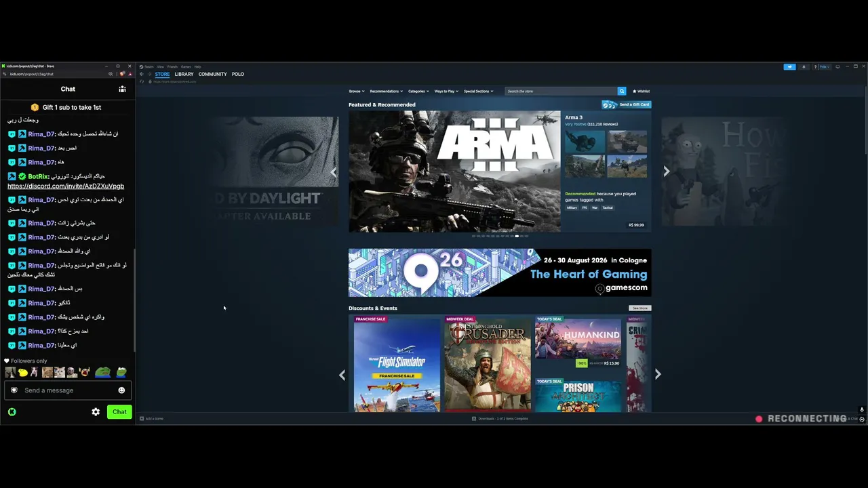Screen dimensions: 868x488
Task: Show next Discounts & Events items
Action: pyautogui.click(x=657, y=374)
